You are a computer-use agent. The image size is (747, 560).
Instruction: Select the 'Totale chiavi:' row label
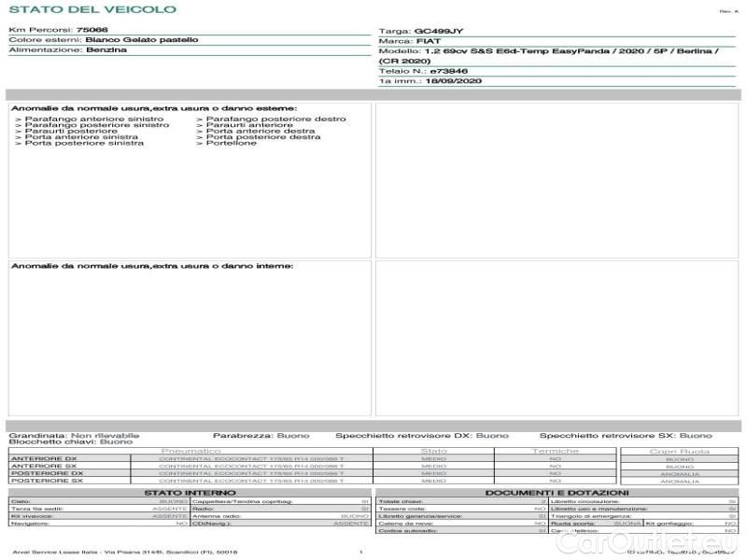tap(401, 501)
